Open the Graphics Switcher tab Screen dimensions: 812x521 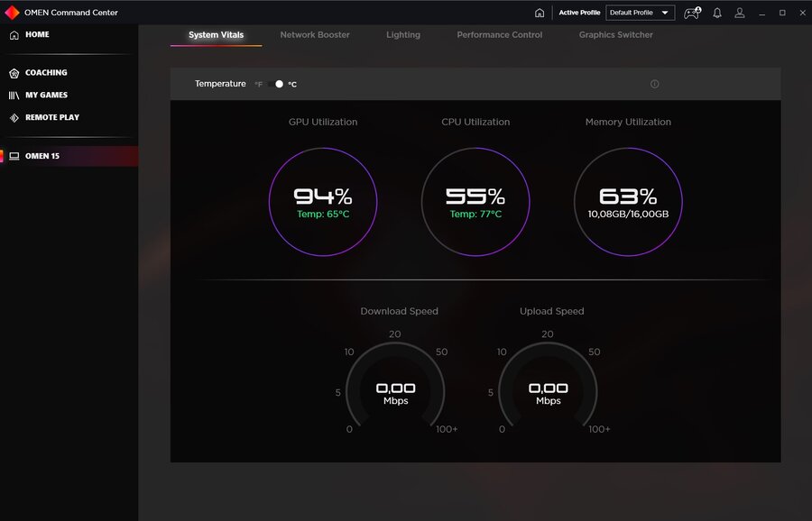(615, 34)
